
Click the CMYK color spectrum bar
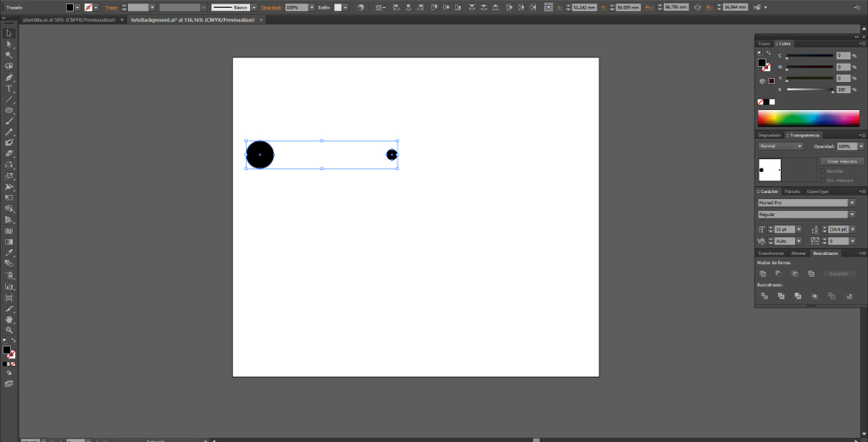pos(808,119)
